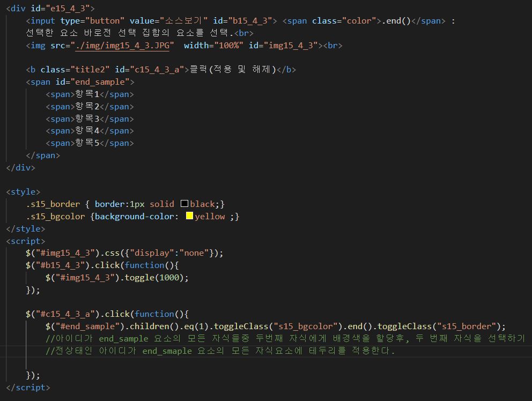
Task: Click the toggleClass("s15_bgcolor") call
Action: point(278,326)
